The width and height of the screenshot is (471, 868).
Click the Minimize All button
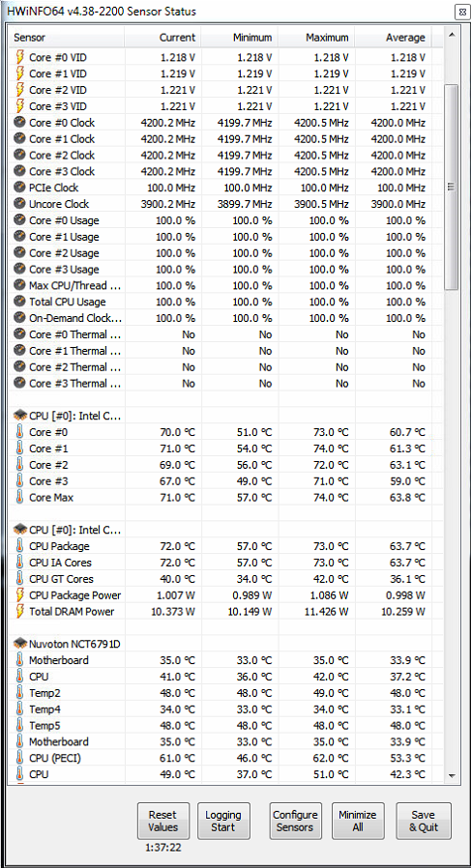[x=358, y=821]
